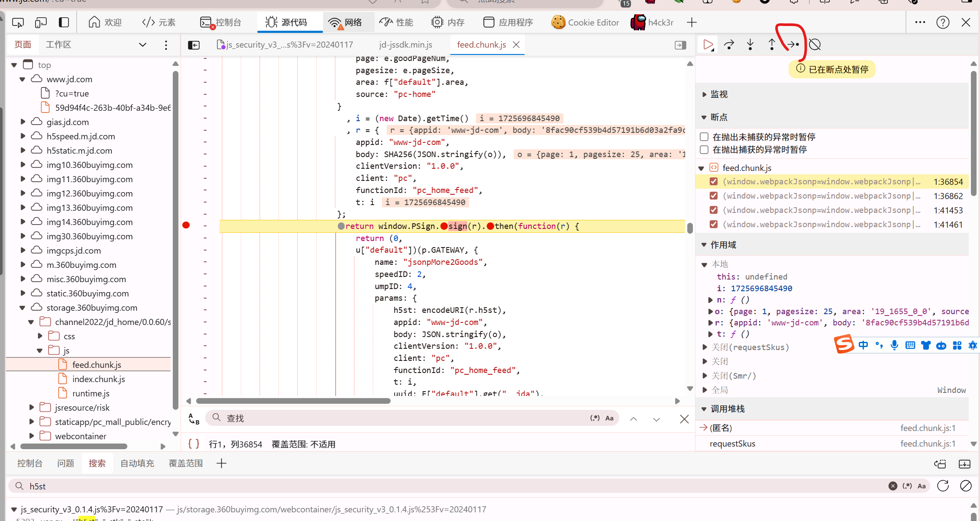The image size is (980, 521).
Task: Click the step (next call) icon
Action: [793, 45]
